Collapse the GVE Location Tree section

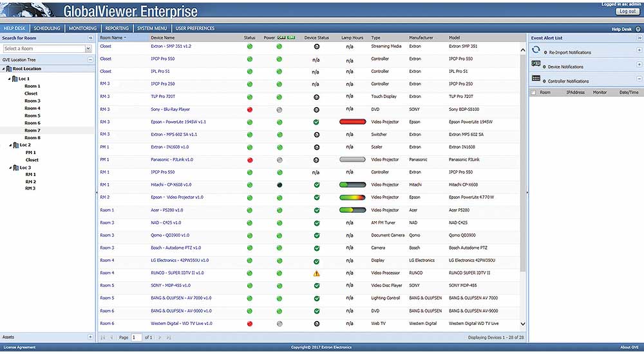pos(90,59)
